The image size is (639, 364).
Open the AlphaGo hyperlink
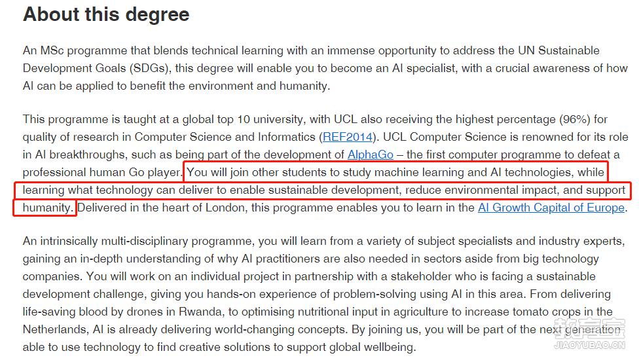coord(371,155)
